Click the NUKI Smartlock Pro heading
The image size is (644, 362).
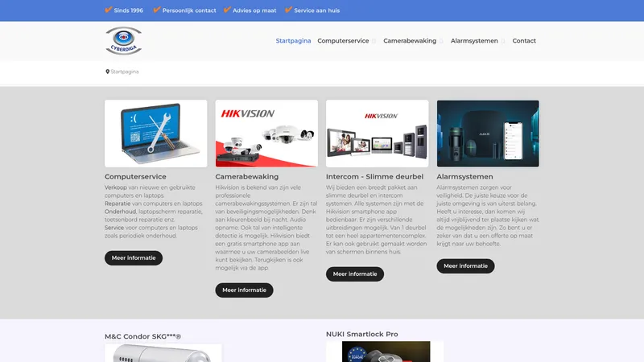[361, 334]
